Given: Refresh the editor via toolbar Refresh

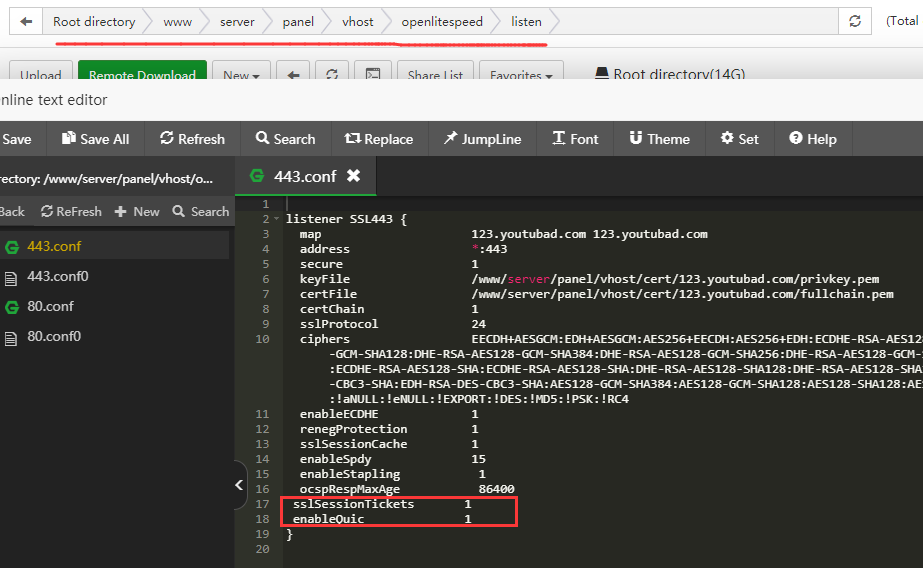Looking at the screenshot, I should tap(192, 139).
